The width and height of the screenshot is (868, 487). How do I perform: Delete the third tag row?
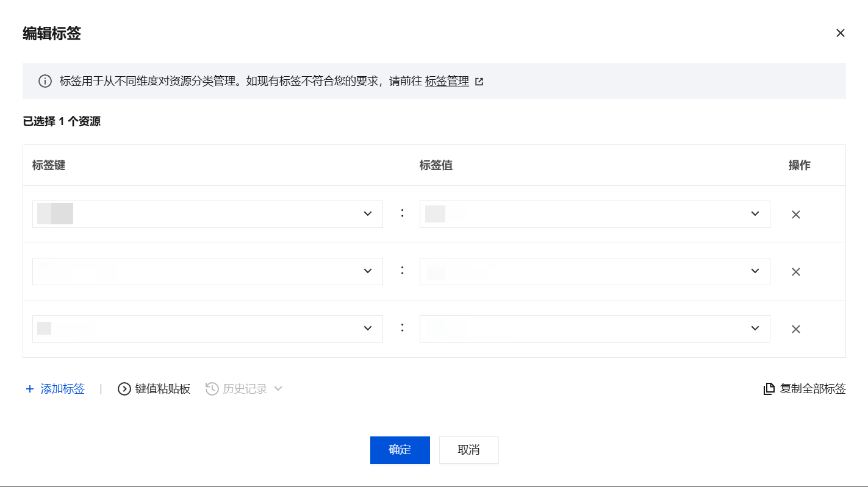tap(795, 329)
